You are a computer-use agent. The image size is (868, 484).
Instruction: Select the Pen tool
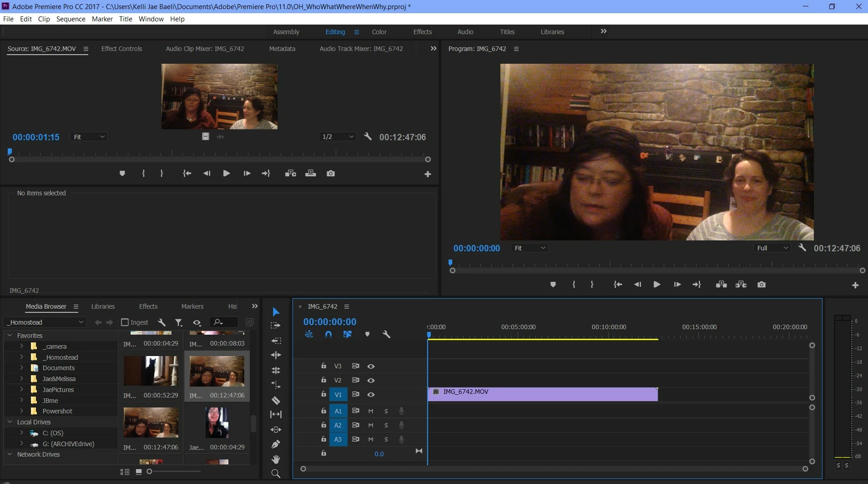276,444
